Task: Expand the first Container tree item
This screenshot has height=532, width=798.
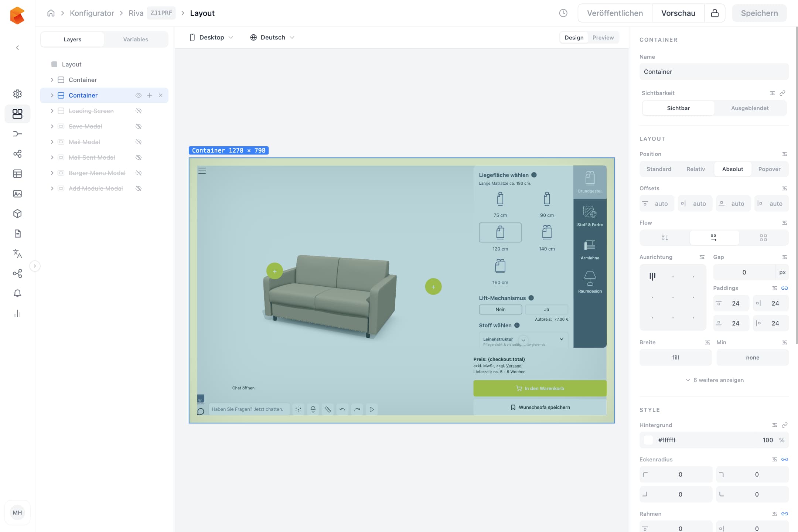Action: point(52,80)
